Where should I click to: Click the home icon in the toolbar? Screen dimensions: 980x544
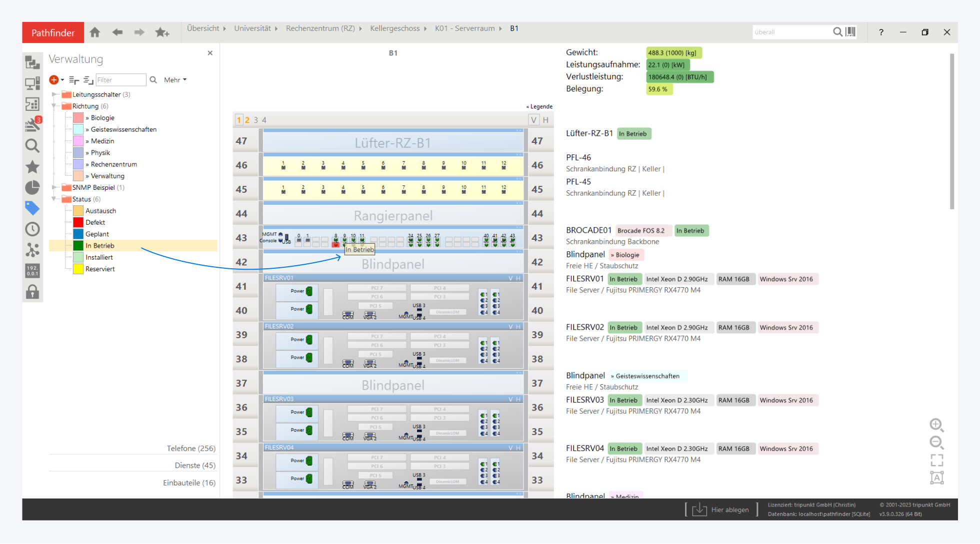[95, 32]
